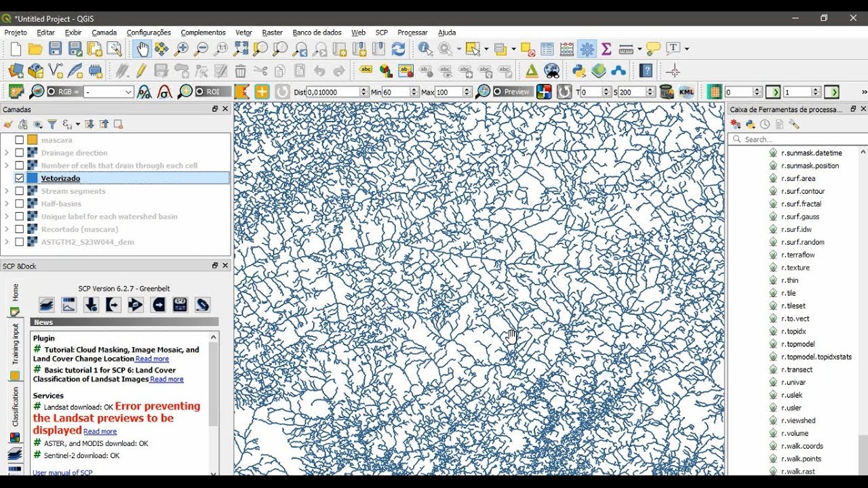Enable the Stream segments layer checkbox

coord(19,191)
